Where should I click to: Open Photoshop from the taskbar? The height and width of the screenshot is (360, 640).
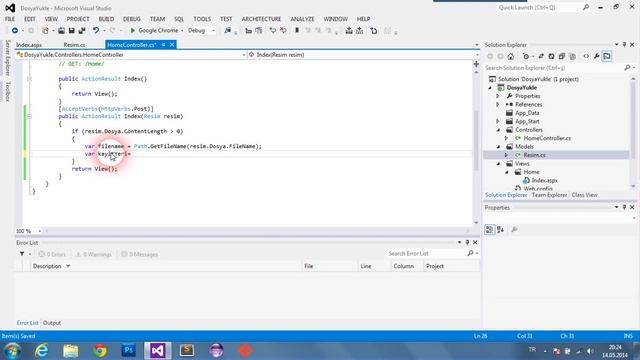tap(129, 351)
